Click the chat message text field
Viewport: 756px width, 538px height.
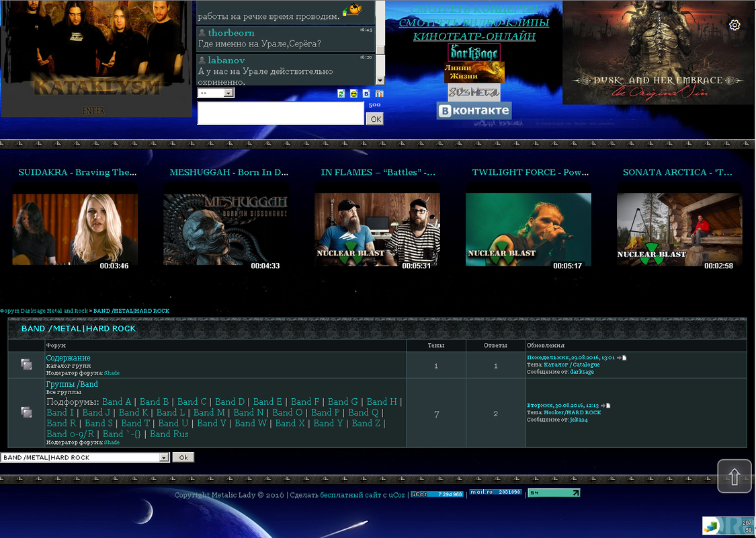tap(281, 114)
